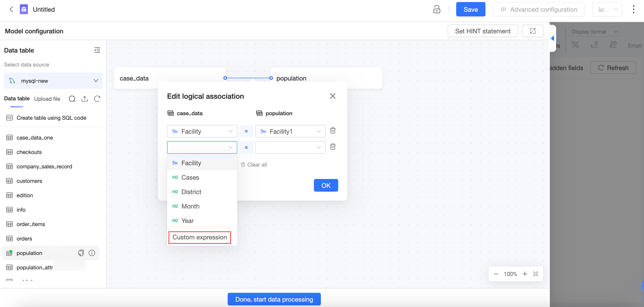Open the population Facility1 field dropdown
The image size is (644, 307).
tap(290, 131)
